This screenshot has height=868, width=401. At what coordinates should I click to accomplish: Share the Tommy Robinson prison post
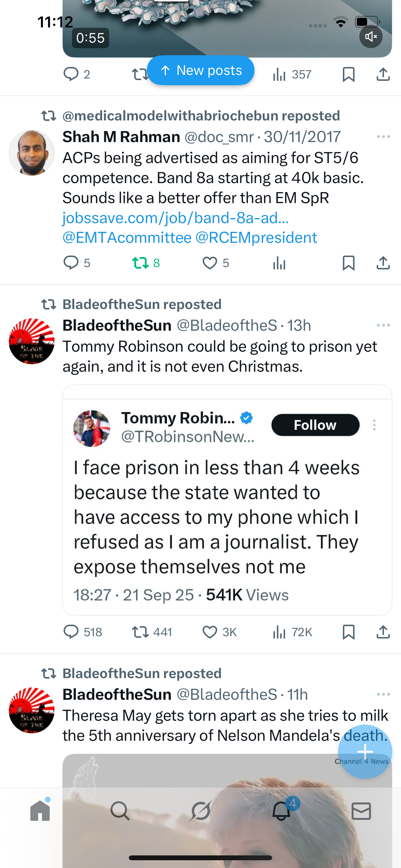point(383,632)
